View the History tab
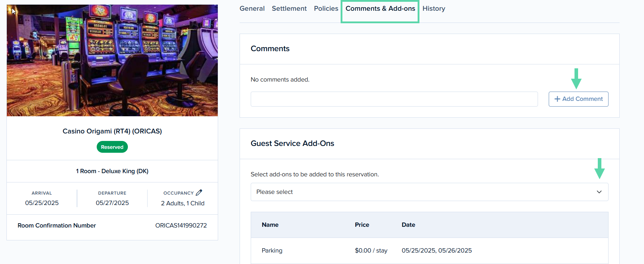Screen dimensions: 644x264 click(x=434, y=9)
